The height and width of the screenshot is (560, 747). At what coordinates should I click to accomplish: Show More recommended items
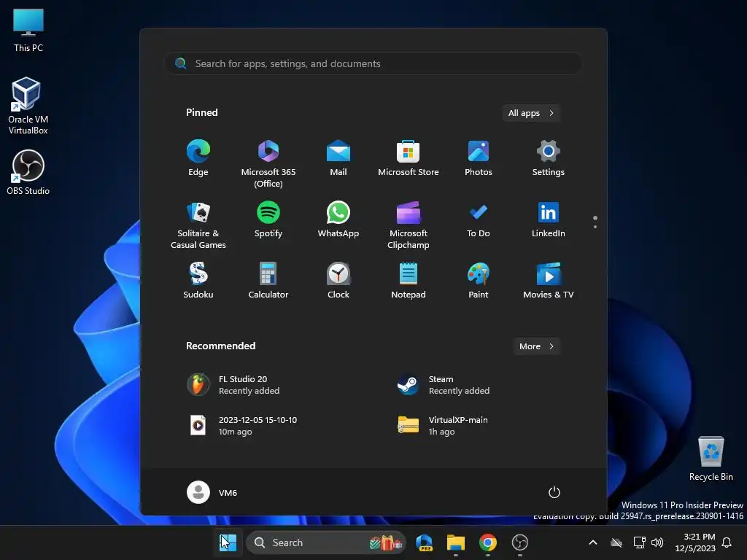tap(536, 346)
